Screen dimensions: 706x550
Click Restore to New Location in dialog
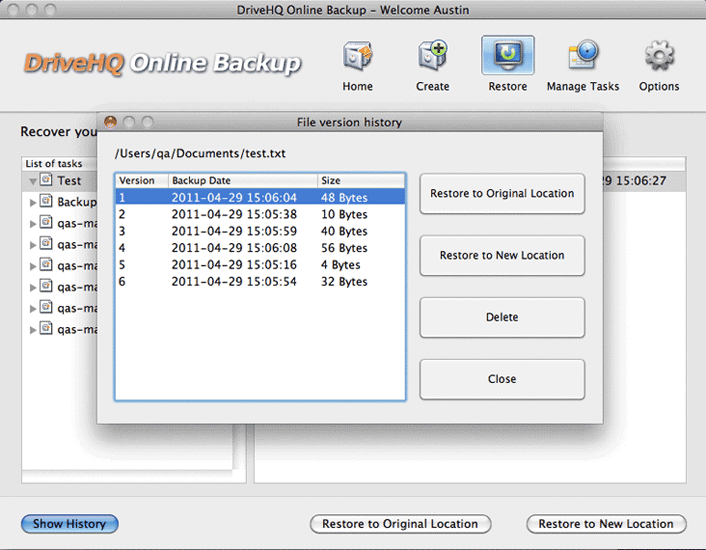point(502,255)
